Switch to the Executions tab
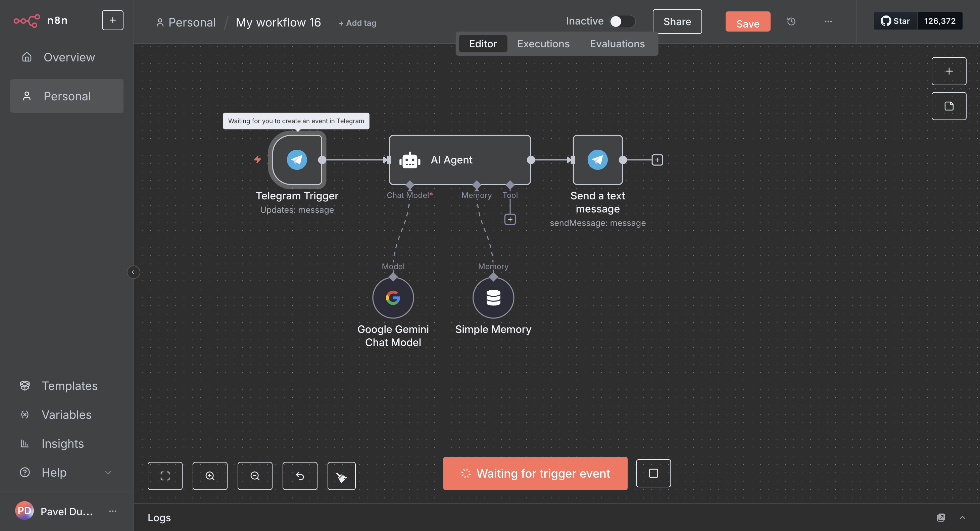This screenshot has height=531, width=980. tap(543, 44)
